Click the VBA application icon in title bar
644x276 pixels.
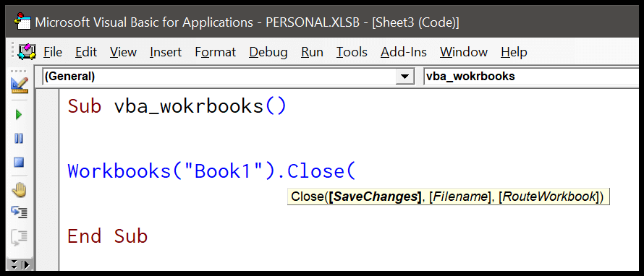pyautogui.click(x=22, y=22)
